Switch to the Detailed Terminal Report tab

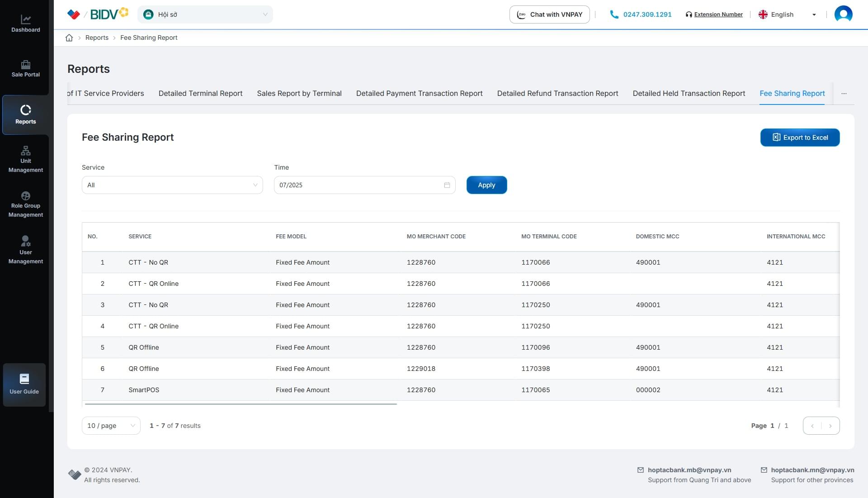coord(200,93)
